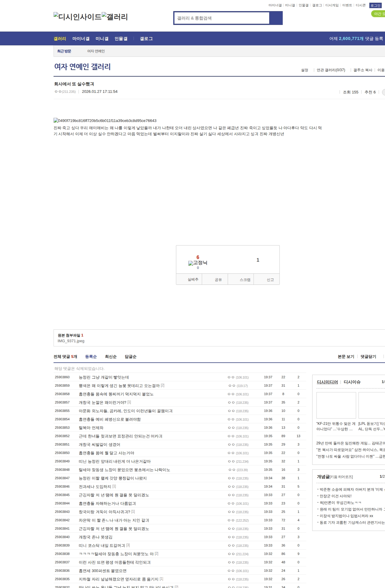Select the 미니갤 tab in navigation bar
The height and width of the screenshot is (588, 385).
tap(102, 39)
